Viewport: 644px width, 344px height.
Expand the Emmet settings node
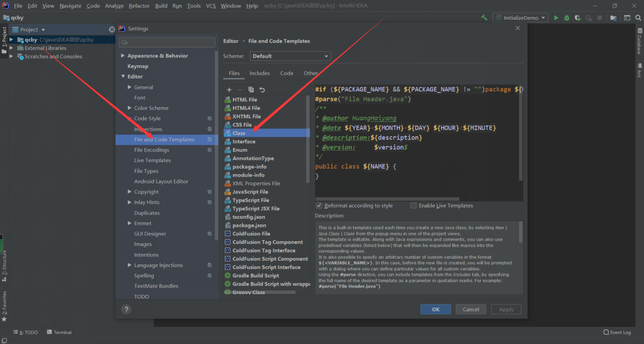130,223
